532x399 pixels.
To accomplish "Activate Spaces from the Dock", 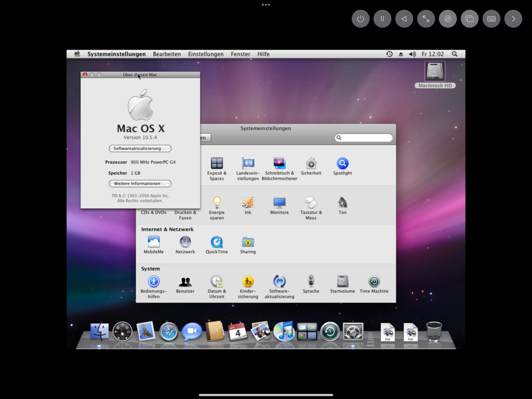I will click(307, 331).
